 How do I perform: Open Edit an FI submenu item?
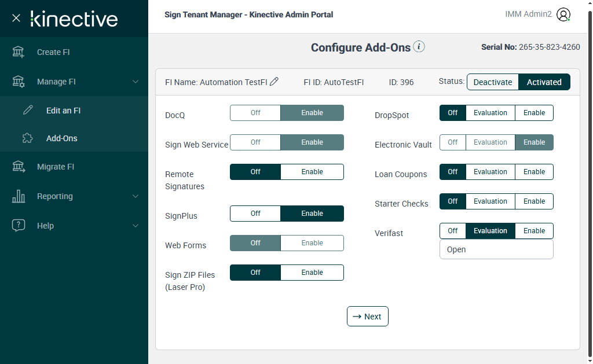[74, 111]
